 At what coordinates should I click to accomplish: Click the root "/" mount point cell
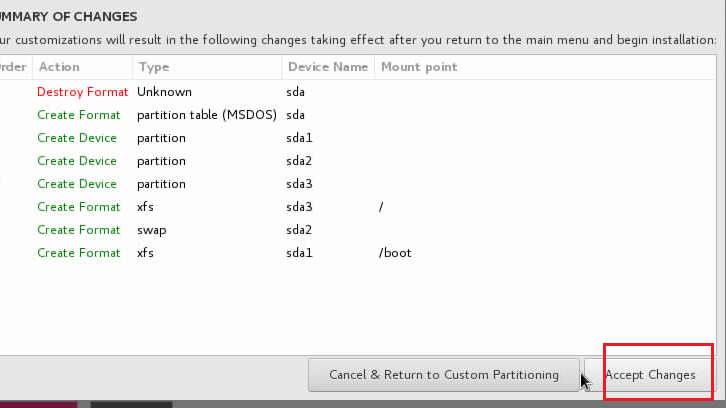point(381,207)
